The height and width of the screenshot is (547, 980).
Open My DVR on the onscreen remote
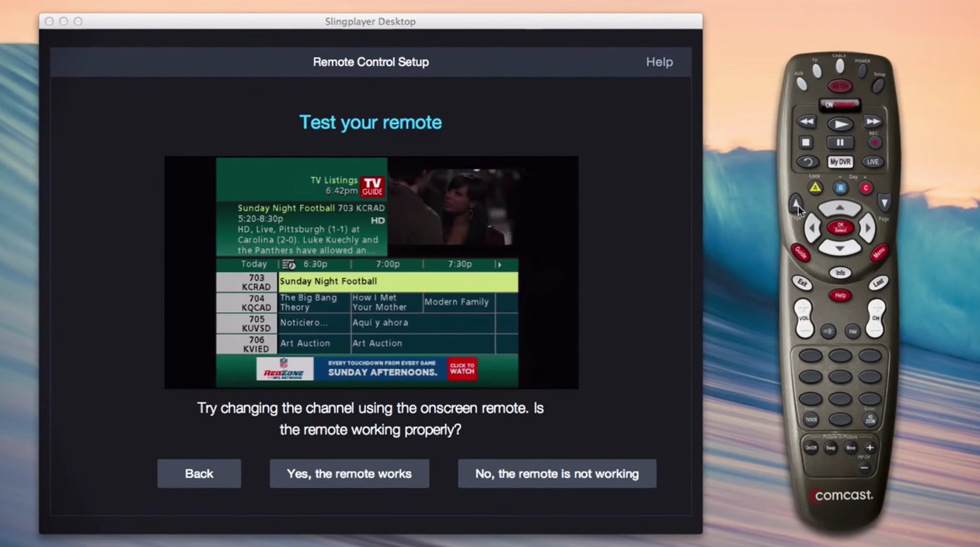[840, 162]
